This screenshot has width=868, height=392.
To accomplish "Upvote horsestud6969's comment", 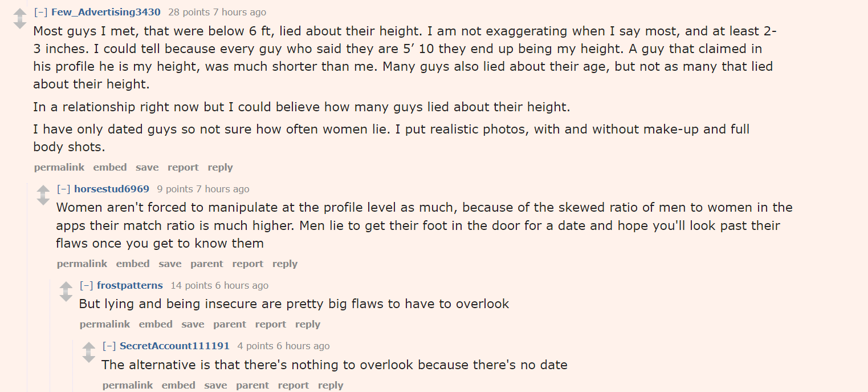I will [x=43, y=190].
